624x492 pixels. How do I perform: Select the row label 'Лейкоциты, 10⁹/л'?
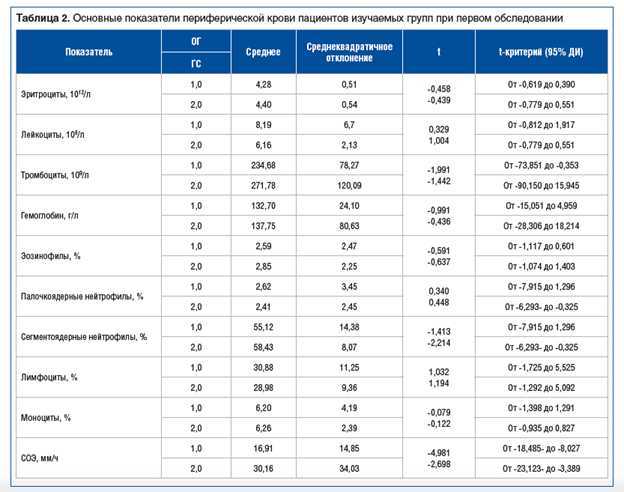(x=53, y=135)
